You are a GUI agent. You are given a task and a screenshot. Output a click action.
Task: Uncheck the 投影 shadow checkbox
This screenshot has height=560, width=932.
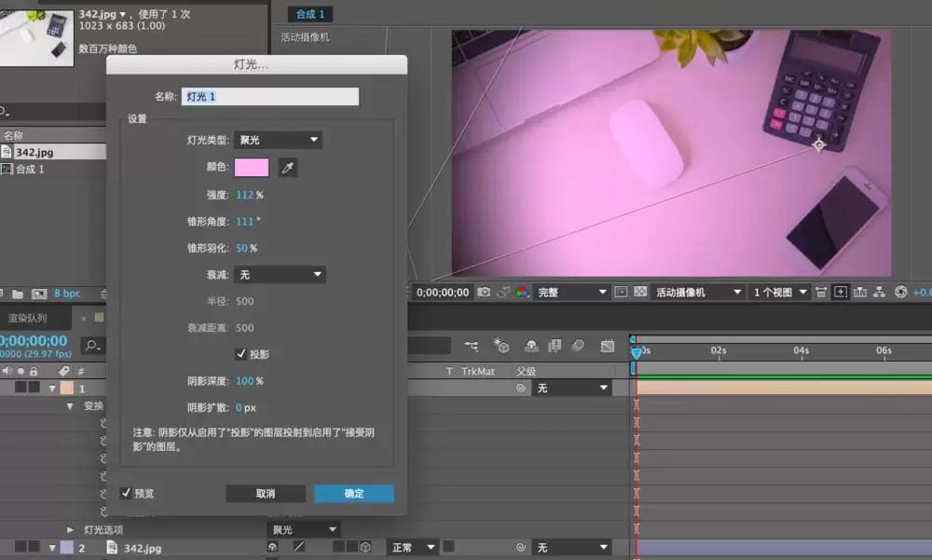coord(240,354)
